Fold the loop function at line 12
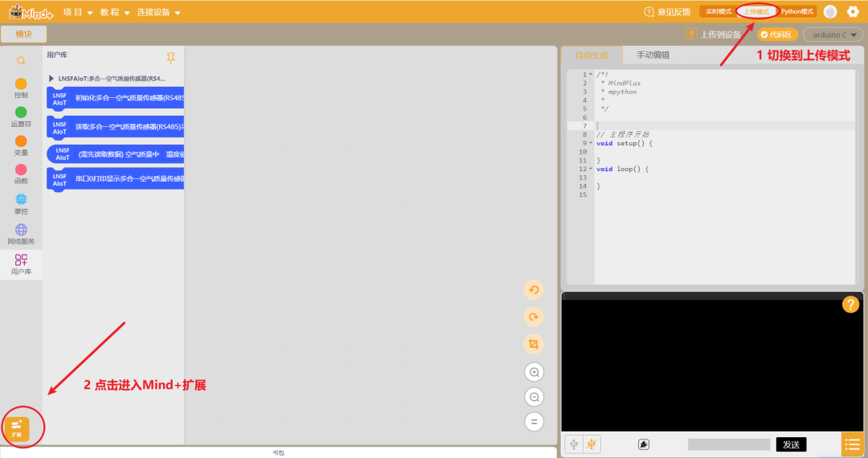868x458 pixels. tap(591, 169)
